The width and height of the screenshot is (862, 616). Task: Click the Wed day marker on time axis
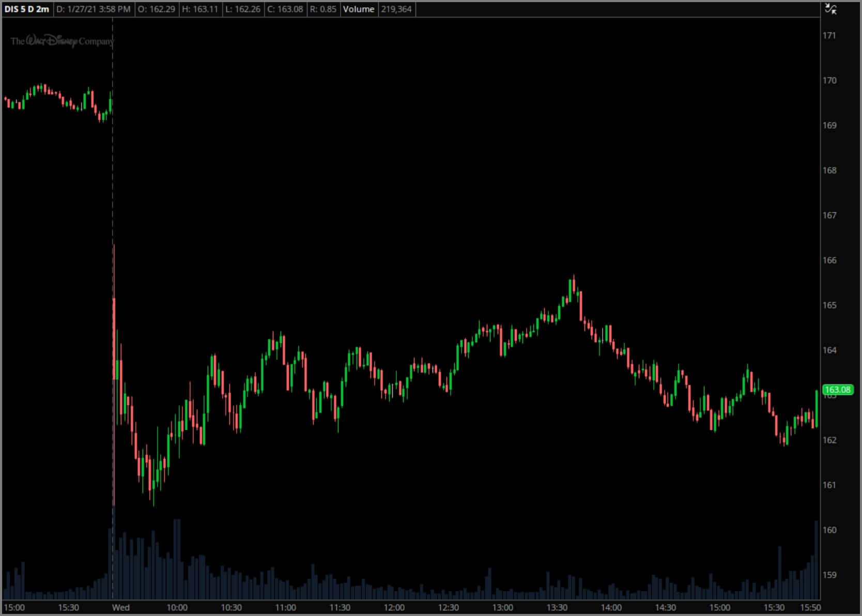point(121,608)
